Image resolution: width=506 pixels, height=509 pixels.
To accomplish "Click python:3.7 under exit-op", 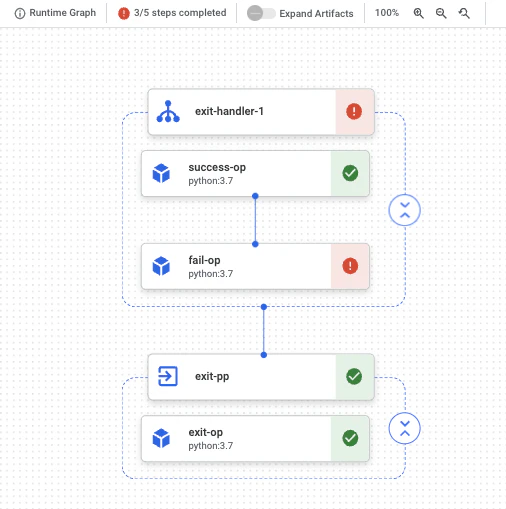I will (x=211, y=446).
